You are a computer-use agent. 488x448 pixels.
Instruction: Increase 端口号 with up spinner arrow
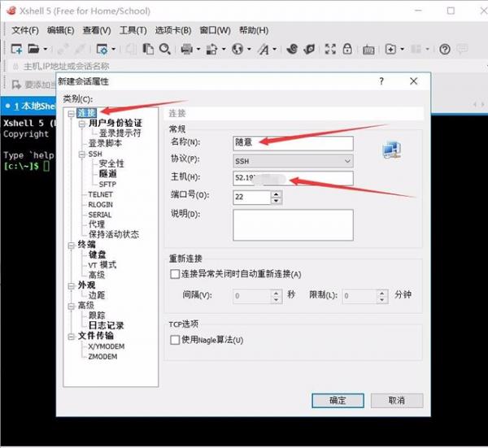pyautogui.click(x=276, y=194)
